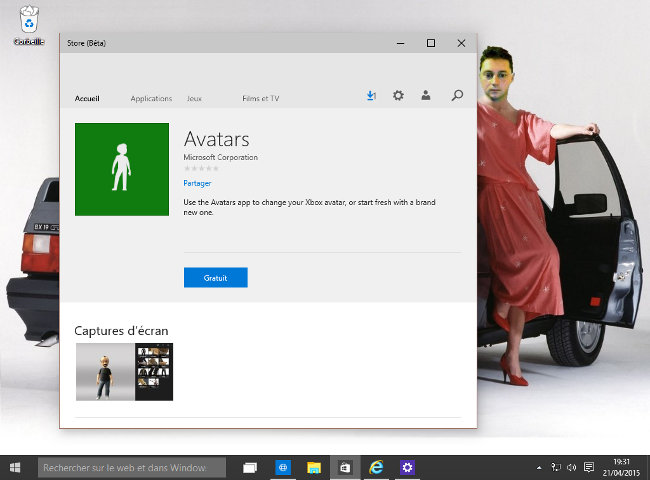Screen dimensions: 650x480
Task: Click the green Avatars app tile
Action: 122,169
